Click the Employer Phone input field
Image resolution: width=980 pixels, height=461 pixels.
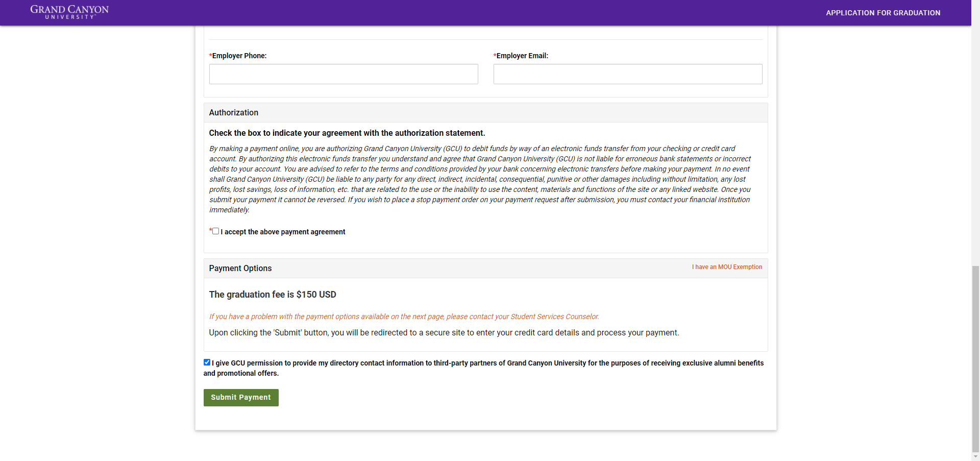[344, 74]
